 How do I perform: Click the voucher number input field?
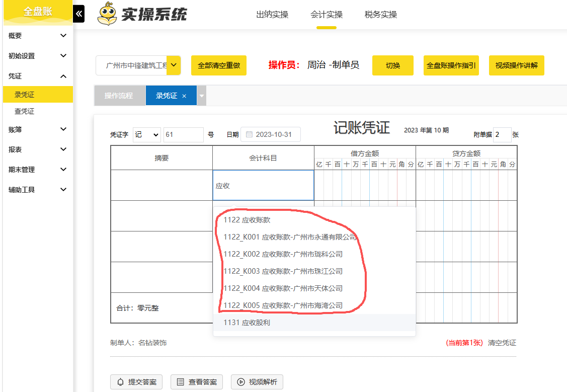pyautogui.click(x=183, y=135)
